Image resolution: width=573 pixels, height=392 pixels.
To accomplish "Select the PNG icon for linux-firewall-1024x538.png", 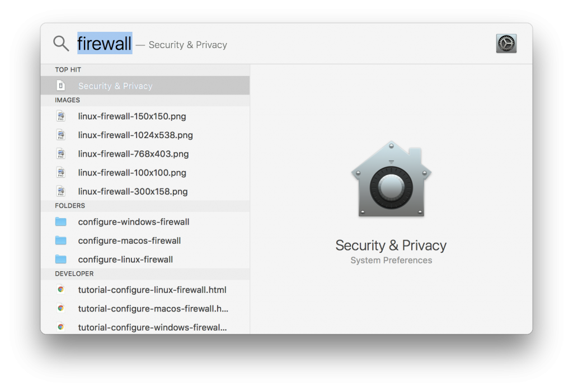I will tap(62, 135).
